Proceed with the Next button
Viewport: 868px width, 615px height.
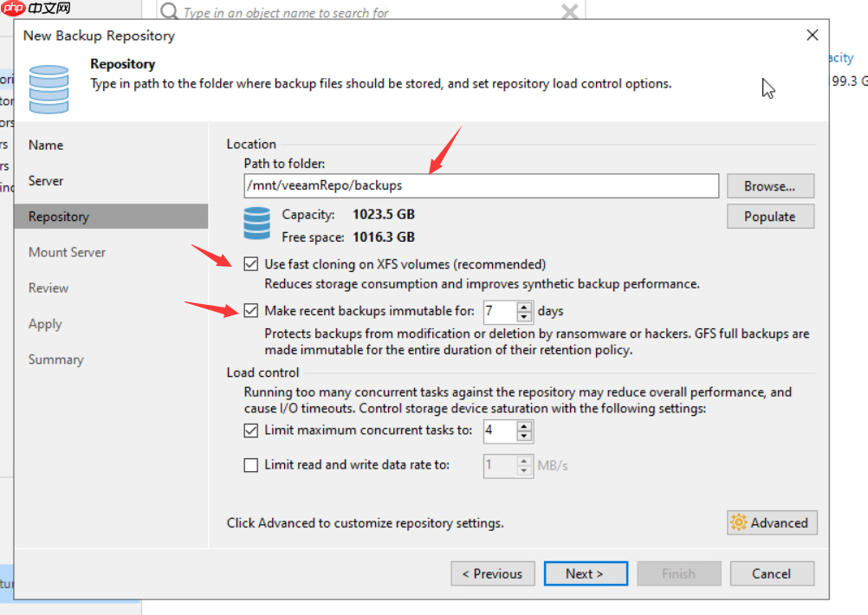click(x=586, y=573)
